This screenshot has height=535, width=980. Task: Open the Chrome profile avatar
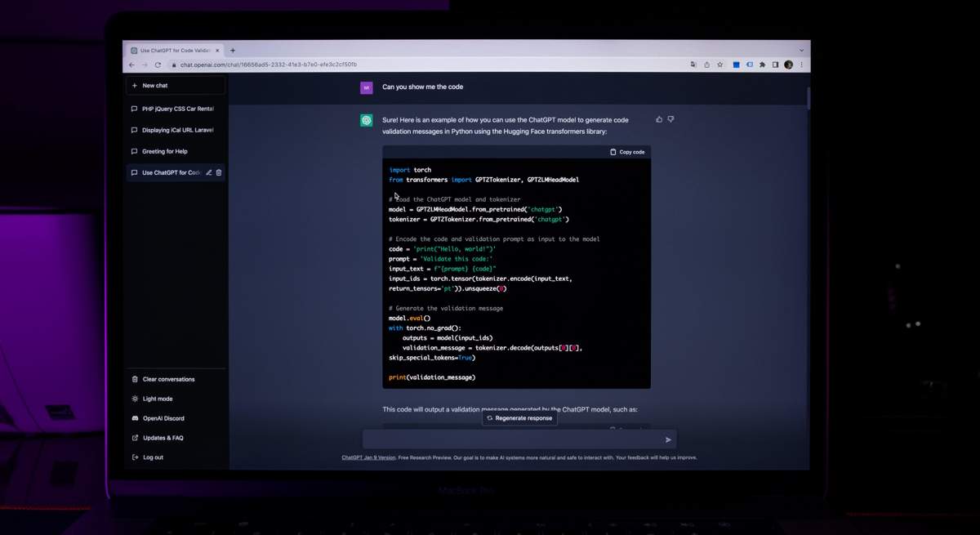(x=788, y=65)
